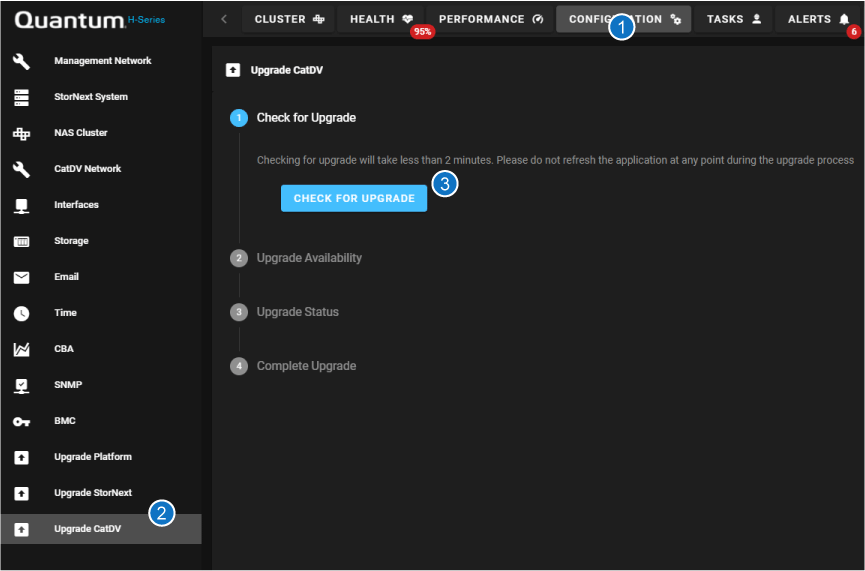This screenshot has width=865, height=571.
Task: Click the CBA chart icon
Action: (x=22, y=349)
